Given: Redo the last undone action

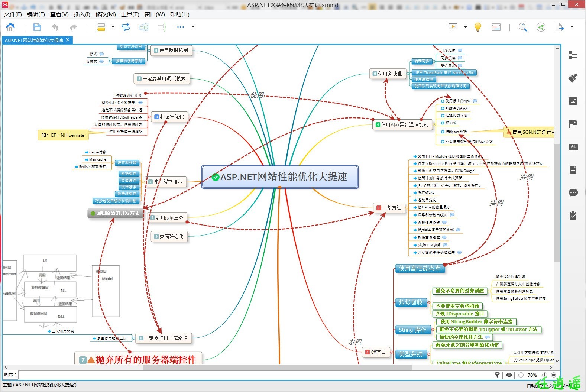Looking at the screenshot, I should [x=73, y=27].
